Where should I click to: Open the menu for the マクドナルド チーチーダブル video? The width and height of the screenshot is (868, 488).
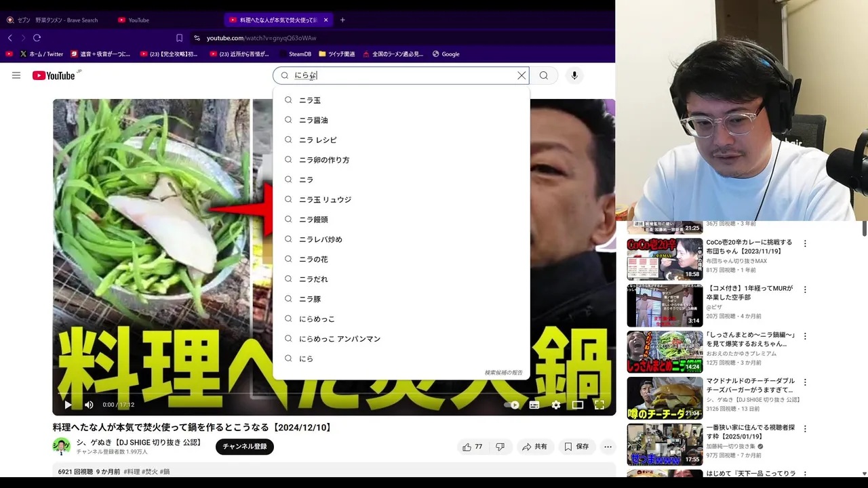click(806, 382)
